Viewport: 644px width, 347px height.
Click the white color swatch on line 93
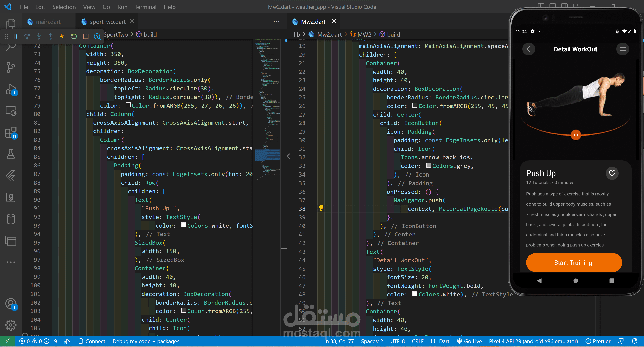click(183, 225)
